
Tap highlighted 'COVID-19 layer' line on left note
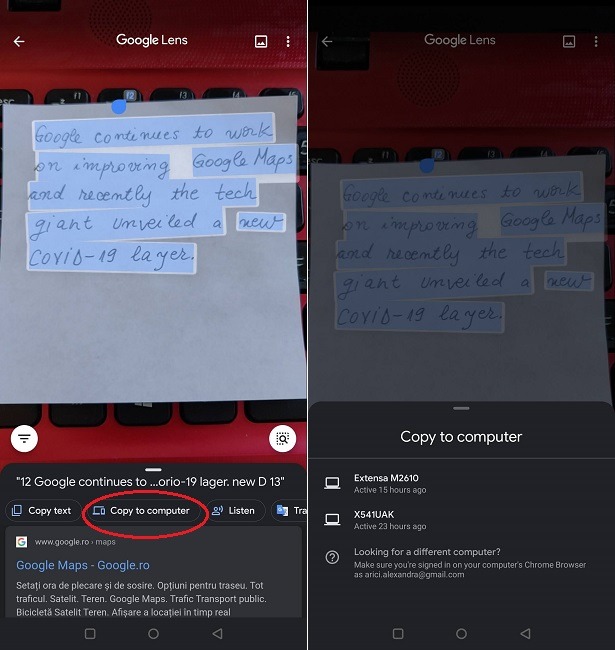(x=111, y=257)
